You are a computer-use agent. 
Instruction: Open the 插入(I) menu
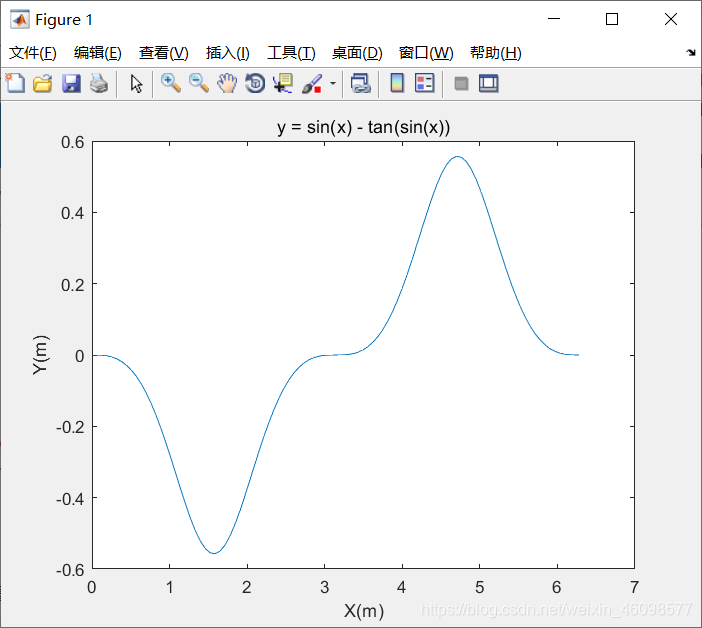227,53
